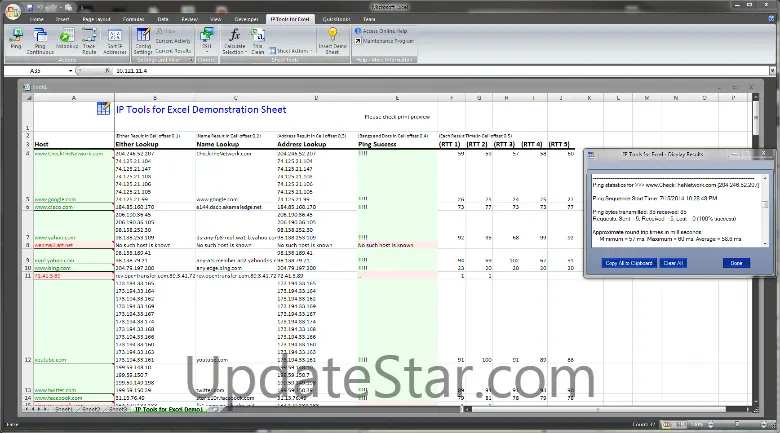Click Copy All to Clipboard button
The width and height of the screenshot is (780, 433).
click(629, 263)
